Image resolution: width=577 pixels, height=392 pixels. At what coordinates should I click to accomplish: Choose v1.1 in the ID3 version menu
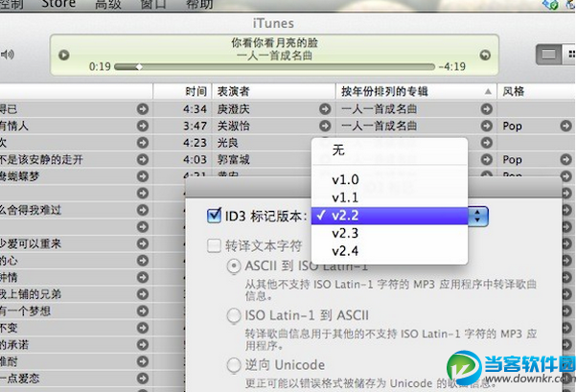point(390,197)
